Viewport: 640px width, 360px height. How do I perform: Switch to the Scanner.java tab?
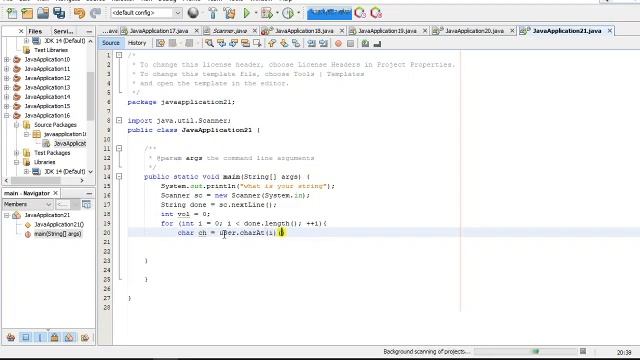click(x=230, y=31)
